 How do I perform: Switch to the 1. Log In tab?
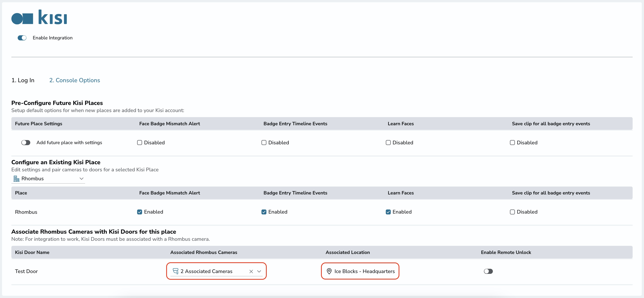tap(23, 80)
